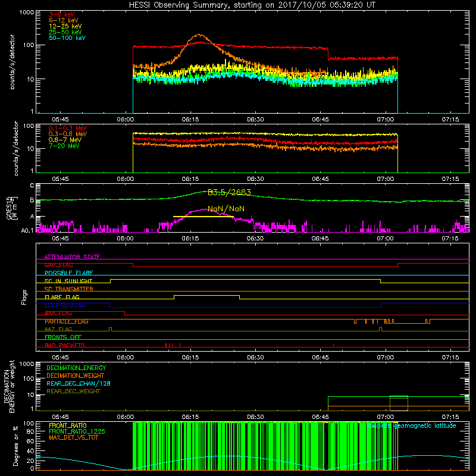Select the SC_IN_SUNLIGHT flag label
Image resolution: width=476 pixels, height=476 pixels.
[68, 281]
